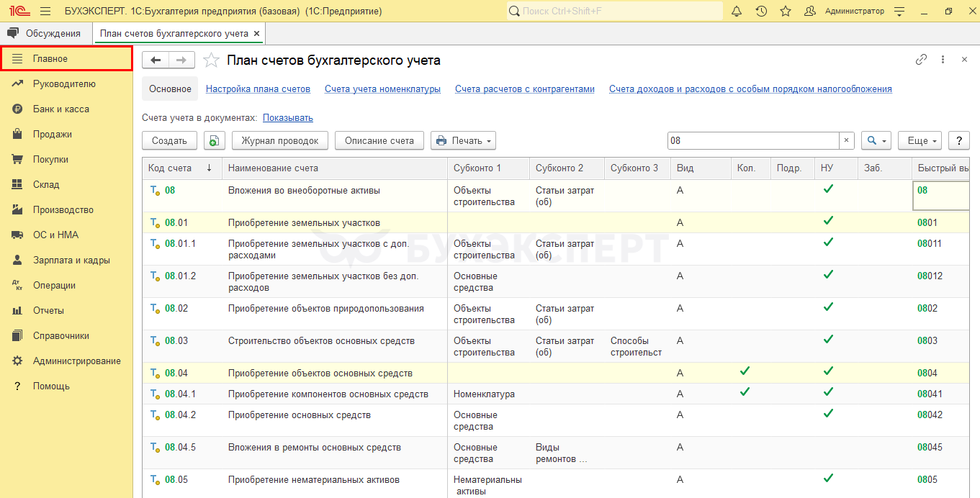The width and height of the screenshot is (980, 498).
Task: Click the Показывать link
Action: pos(288,117)
